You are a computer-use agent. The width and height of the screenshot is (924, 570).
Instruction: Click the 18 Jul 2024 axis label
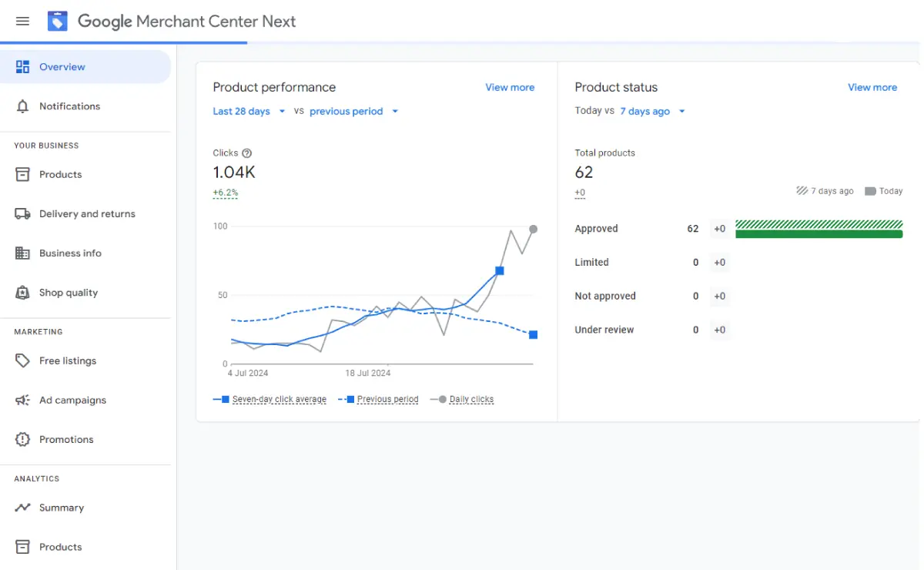point(368,374)
